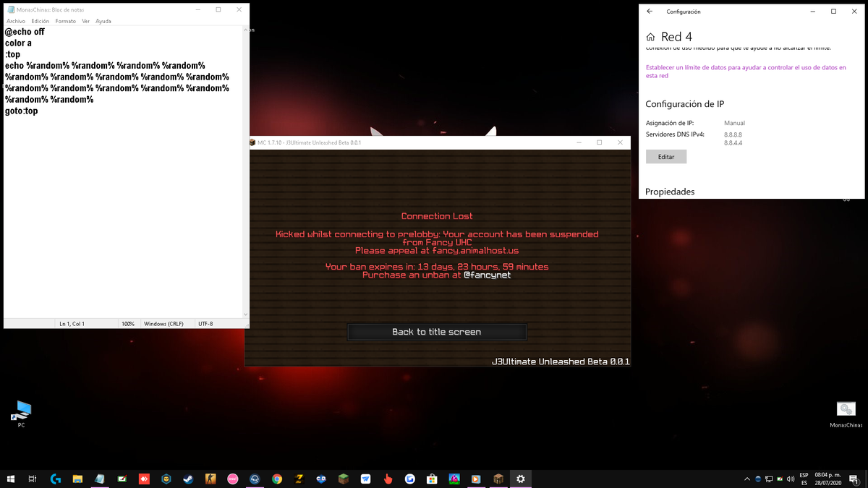
Task: Open the pink round osu! taskbar icon
Action: [232, 479]
